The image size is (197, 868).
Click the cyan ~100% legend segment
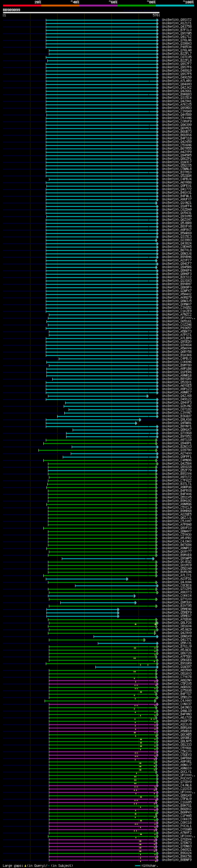tap(175, 6)
